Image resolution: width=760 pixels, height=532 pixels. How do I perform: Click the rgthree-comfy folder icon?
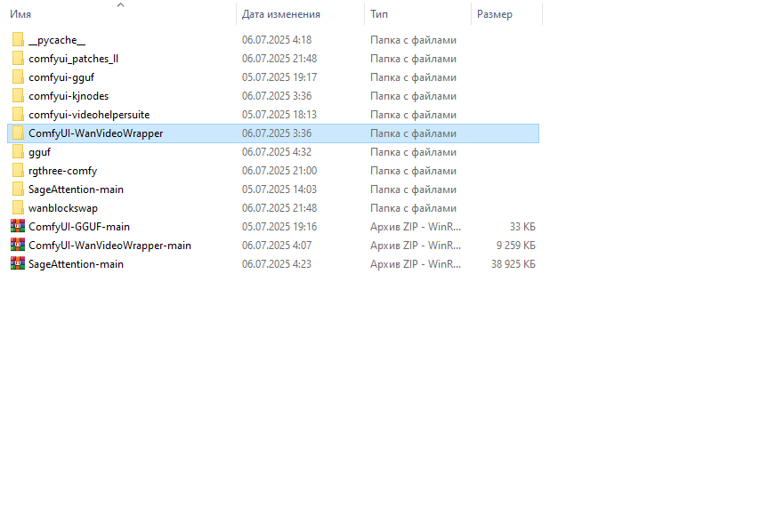pos(18,171)
